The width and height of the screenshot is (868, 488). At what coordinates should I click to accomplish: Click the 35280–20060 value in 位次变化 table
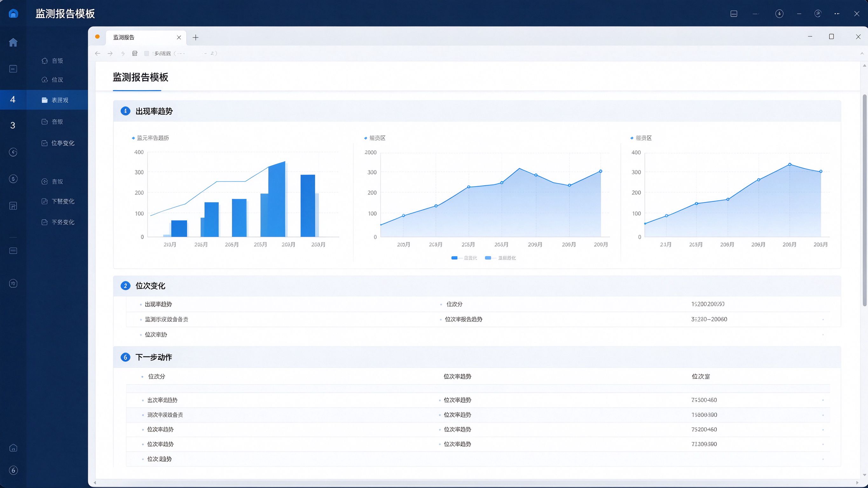tap(709, 319)
